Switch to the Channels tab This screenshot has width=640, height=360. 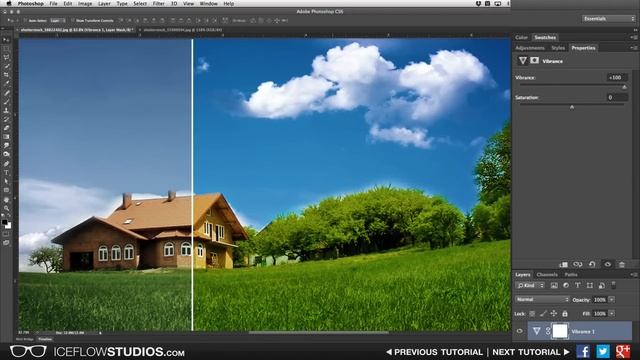click(x=547, y=275)
